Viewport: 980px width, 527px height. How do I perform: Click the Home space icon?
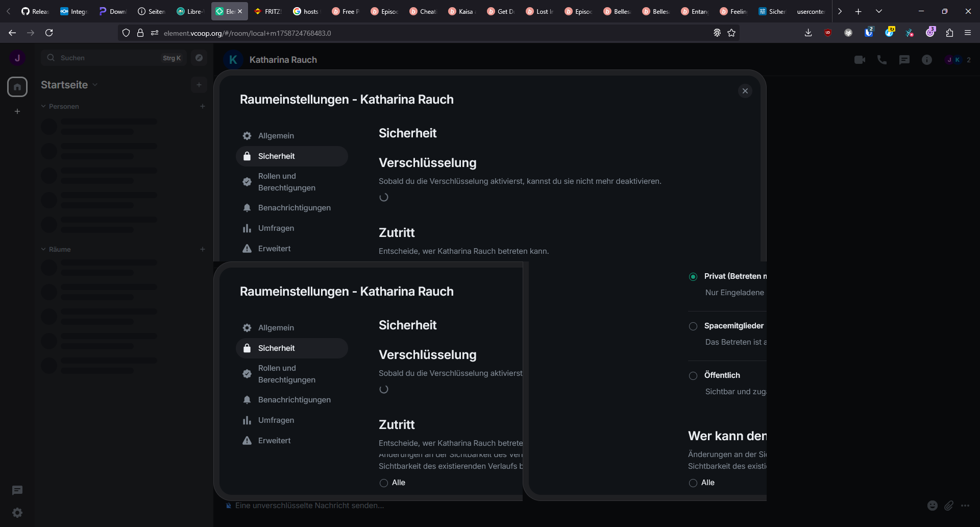(17, 87)
